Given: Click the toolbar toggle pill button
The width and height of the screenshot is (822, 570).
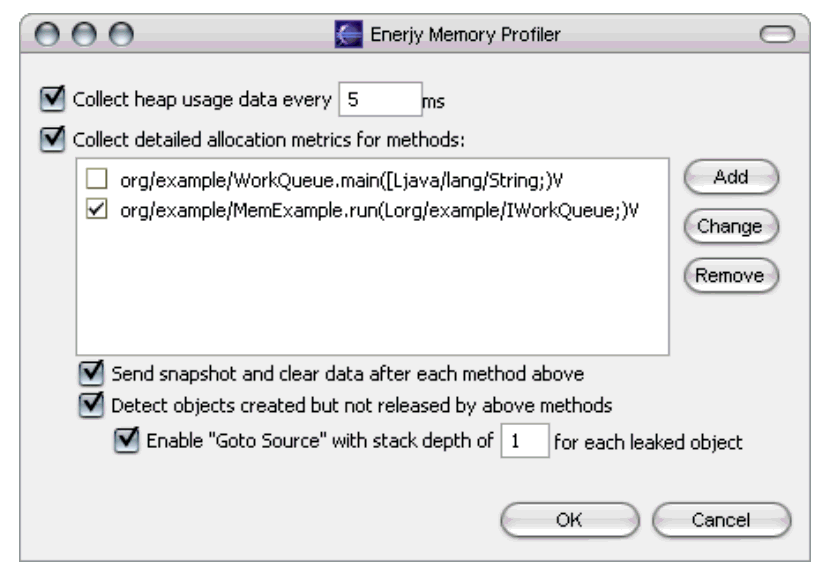Looking at the screenshot, I should 776,36.
